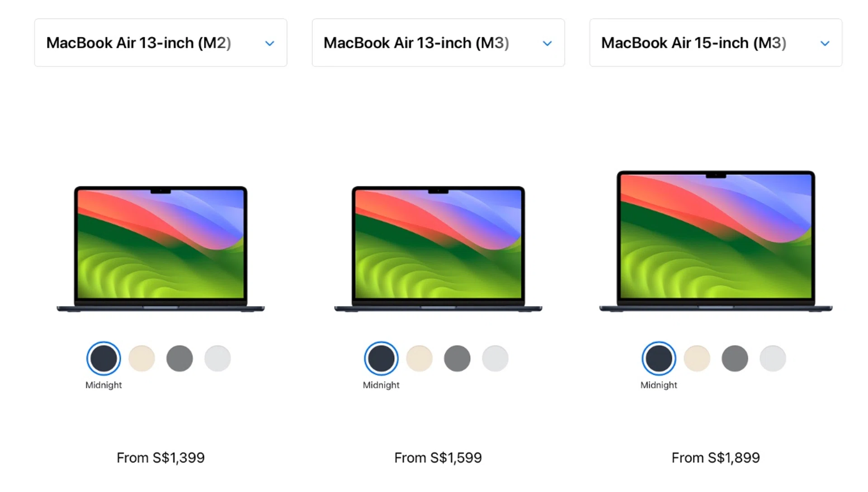
Task: Click the From S$1,899 price text
Action: [x=716, y=457]
